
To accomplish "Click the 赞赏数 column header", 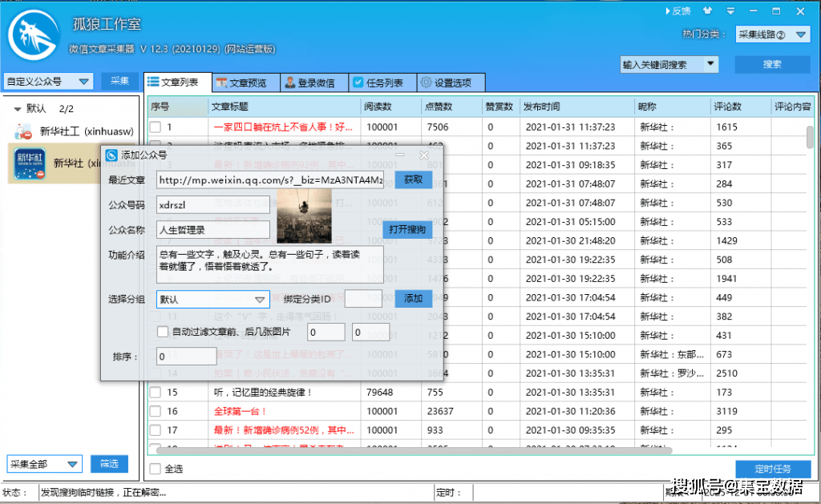I will point(501,107).
